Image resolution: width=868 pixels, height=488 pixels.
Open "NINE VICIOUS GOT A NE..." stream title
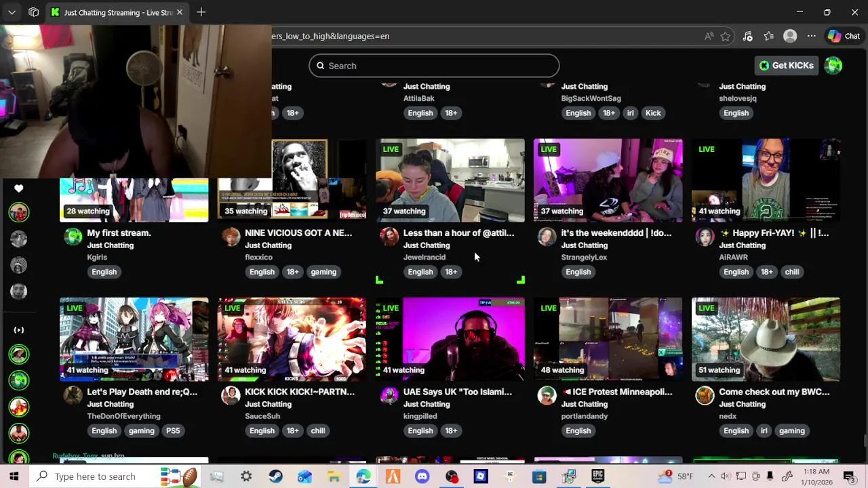coord(298,232)
